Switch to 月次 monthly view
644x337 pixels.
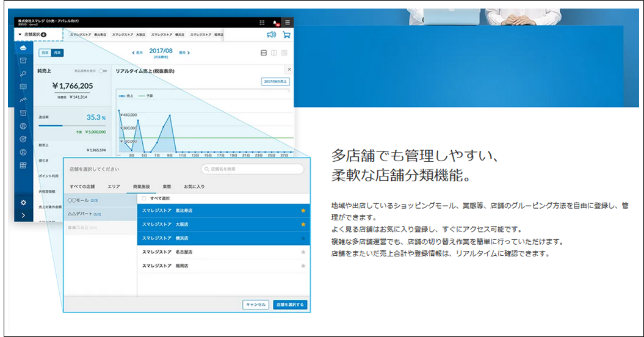coord(57,53)
